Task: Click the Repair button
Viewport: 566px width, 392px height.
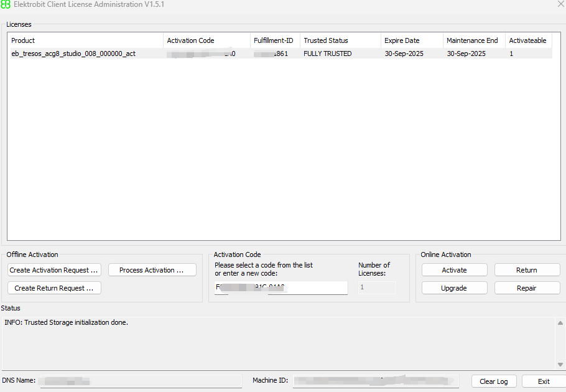Action: pos(527,287)
